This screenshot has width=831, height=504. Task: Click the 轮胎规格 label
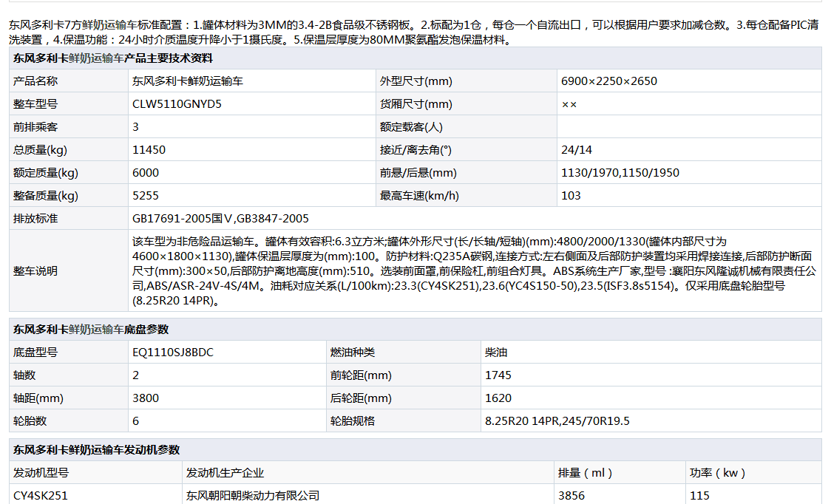[353, 420]
